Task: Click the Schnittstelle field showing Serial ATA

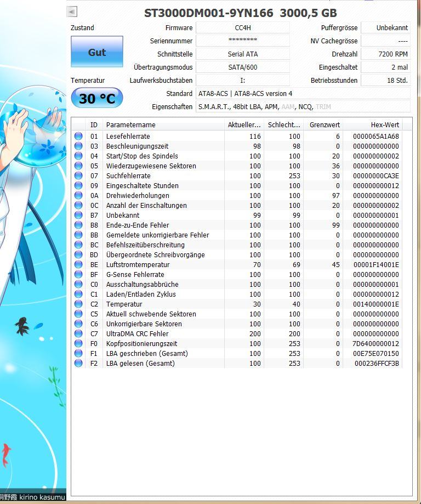Action: 243,54
